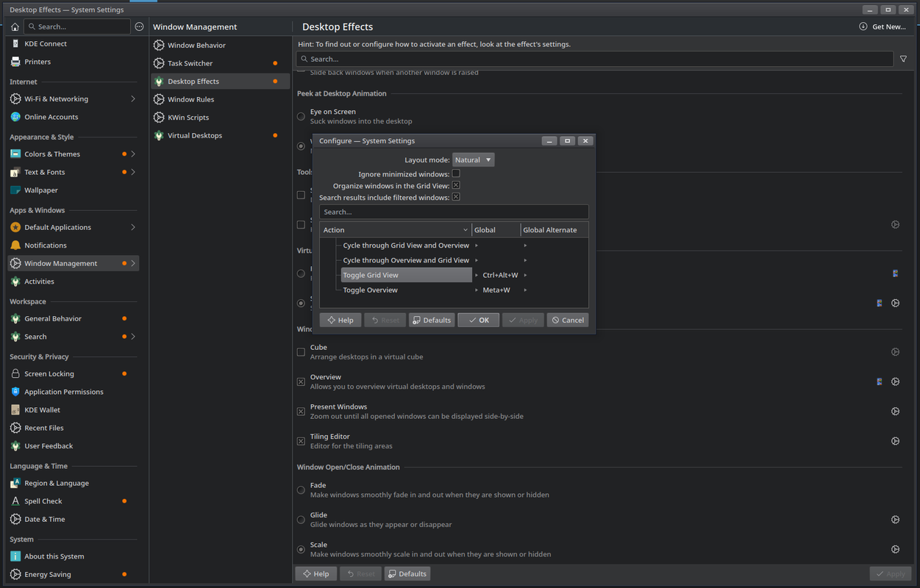Open Window Behavior page
This screenshot has height=588, width=920.
(221, 46)
